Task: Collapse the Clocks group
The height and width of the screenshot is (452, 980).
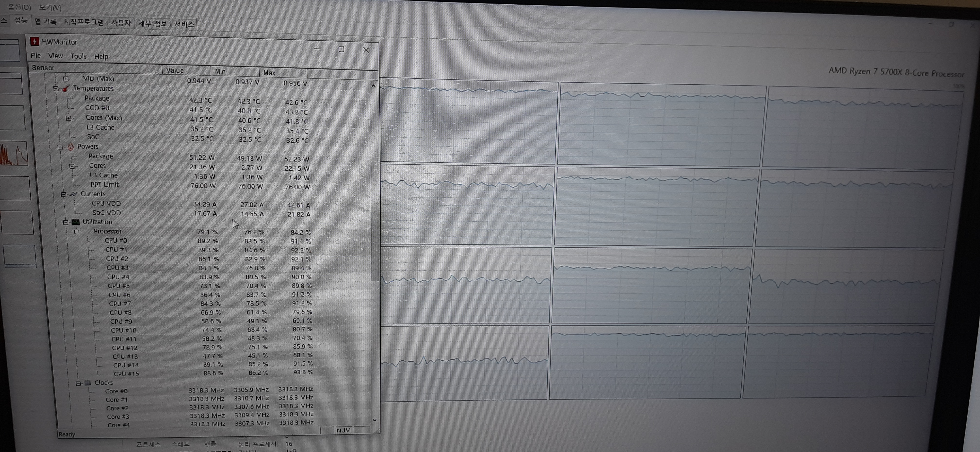Action: pyautogui.click(x=78, y=383)
